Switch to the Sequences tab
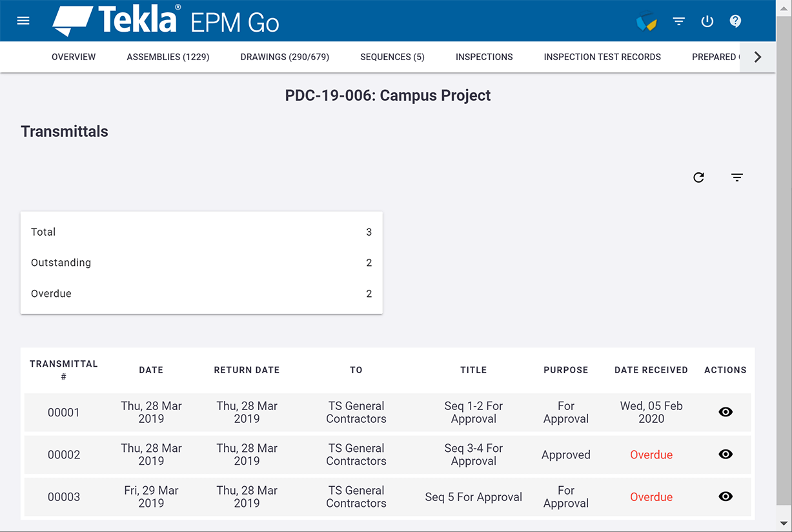The image size is (792, 532). [x=392, y=57]
